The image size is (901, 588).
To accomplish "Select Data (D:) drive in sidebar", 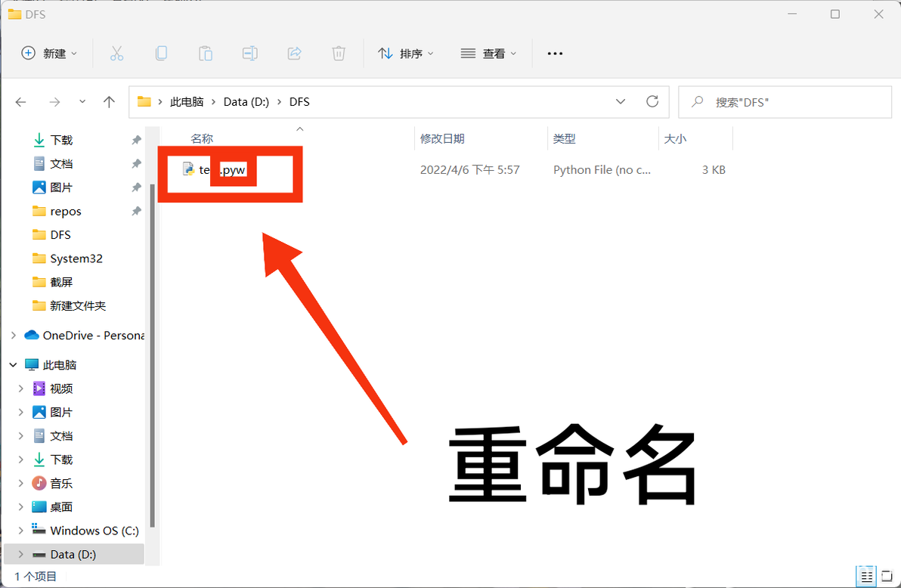I will [x=73, y=554].
